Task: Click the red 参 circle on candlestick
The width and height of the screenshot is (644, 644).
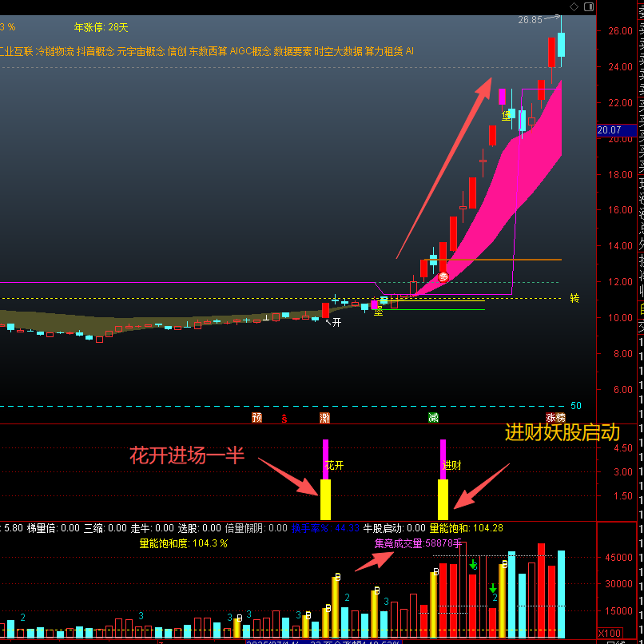Action: (x=443, y=277)
